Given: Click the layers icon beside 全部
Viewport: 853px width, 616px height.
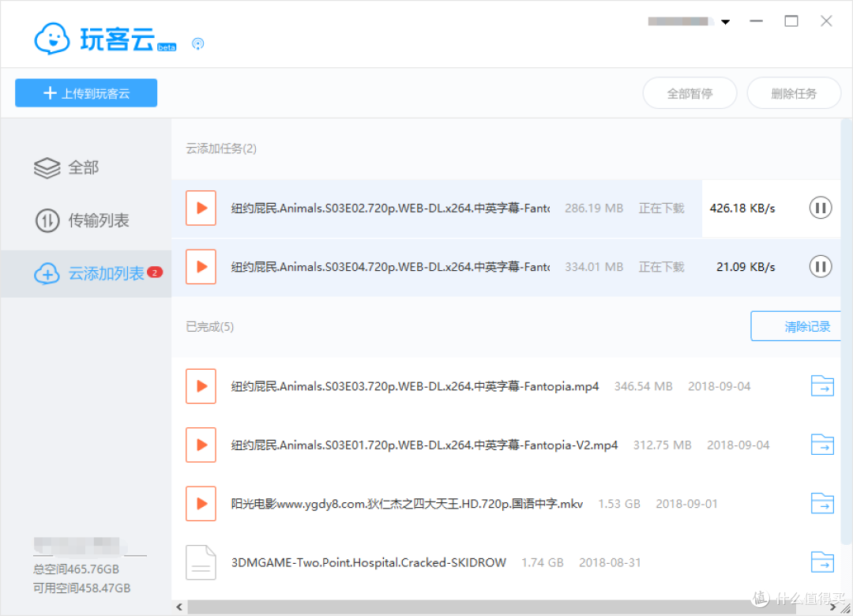Looking at the screenshot, I should pyautogui.click(x=47, y=167).
